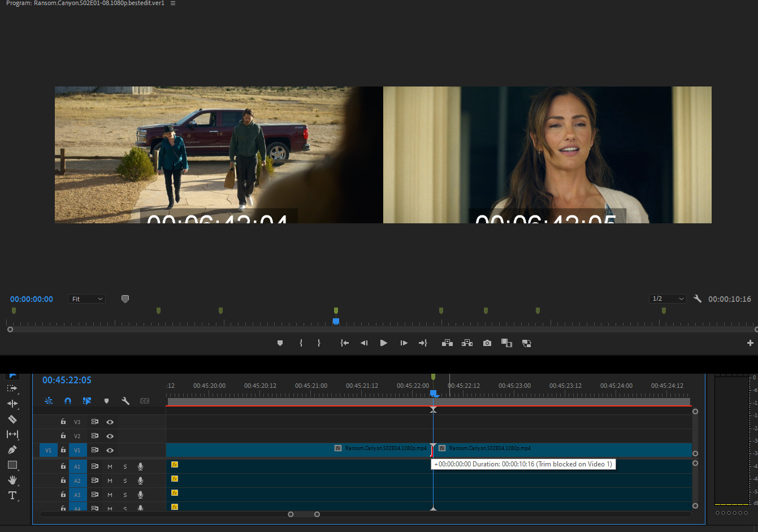
Task: Open Program Monitor settings wrench menu
Action: (698, 299)
